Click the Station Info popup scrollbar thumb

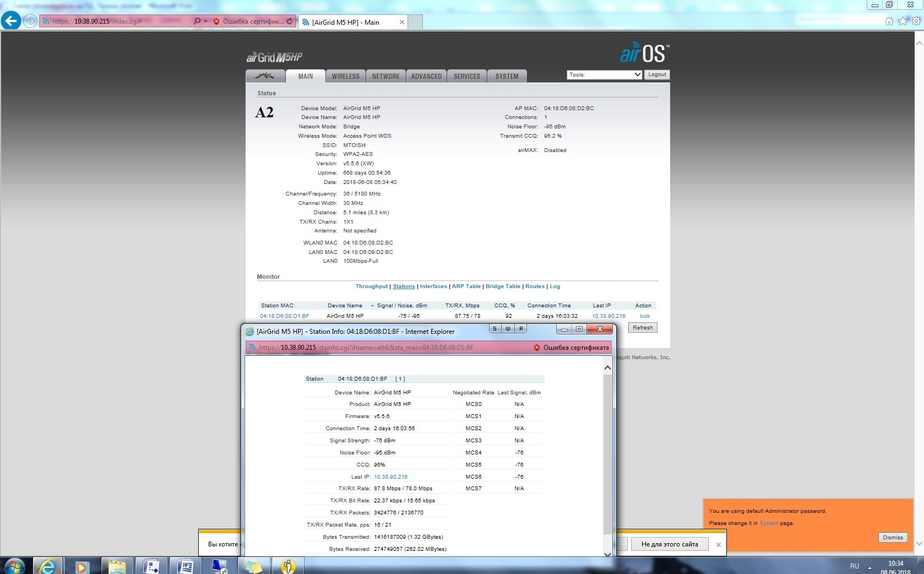607,455
